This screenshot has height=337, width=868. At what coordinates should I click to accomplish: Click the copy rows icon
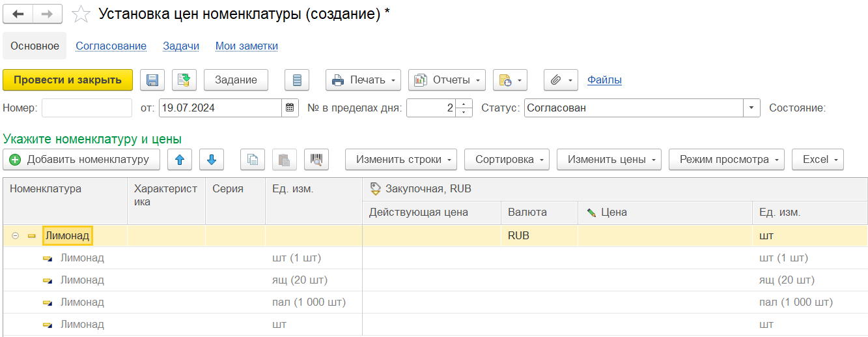pos(253,160)
